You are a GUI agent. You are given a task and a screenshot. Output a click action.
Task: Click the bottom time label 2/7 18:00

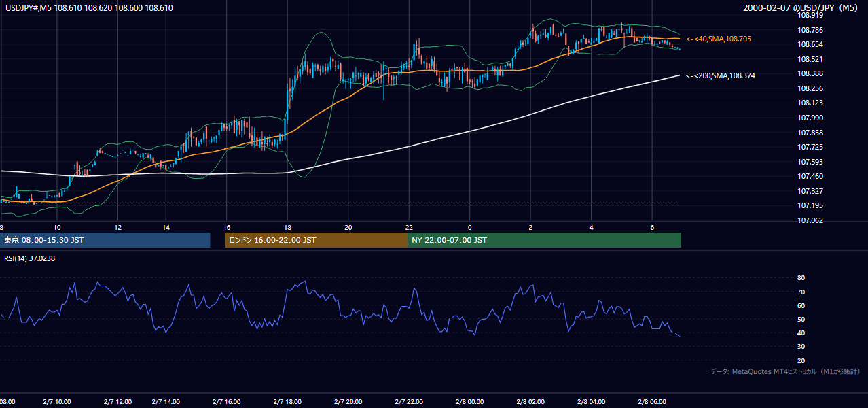coord(288,402)
